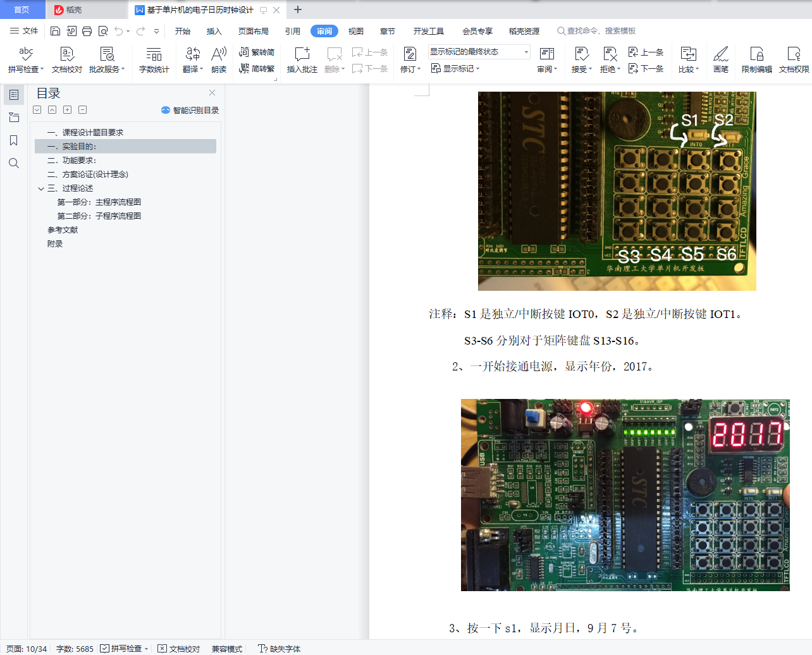Open the 页面布局 ribbon tab
This screenshot has height=655, width=812.
pos(253,31)
